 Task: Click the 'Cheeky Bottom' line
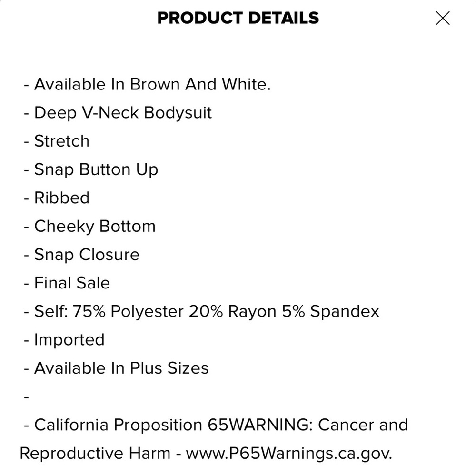coord(89,227)
